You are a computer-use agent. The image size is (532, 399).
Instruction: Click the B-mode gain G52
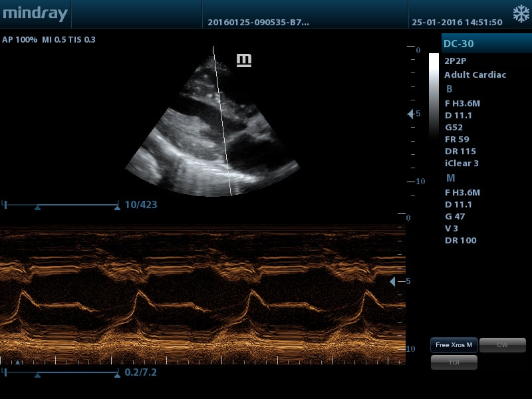point(454,128)
